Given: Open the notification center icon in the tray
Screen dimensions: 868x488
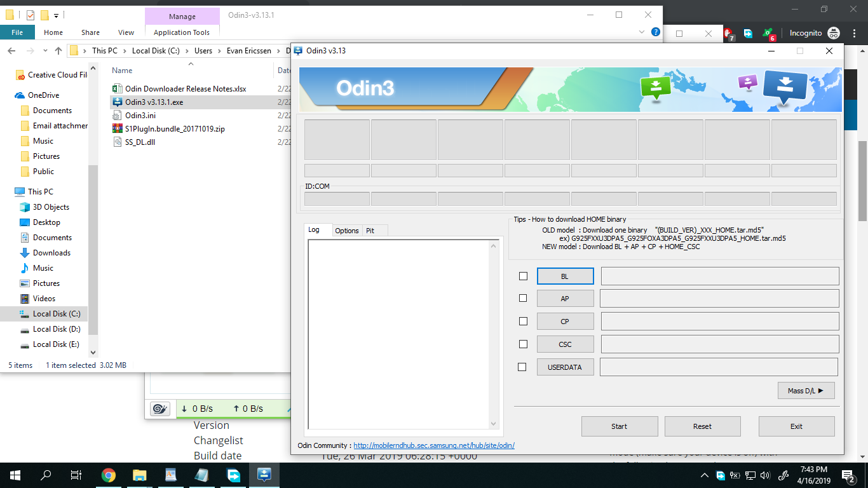Looking at the screenshot, I should [848, 475].
